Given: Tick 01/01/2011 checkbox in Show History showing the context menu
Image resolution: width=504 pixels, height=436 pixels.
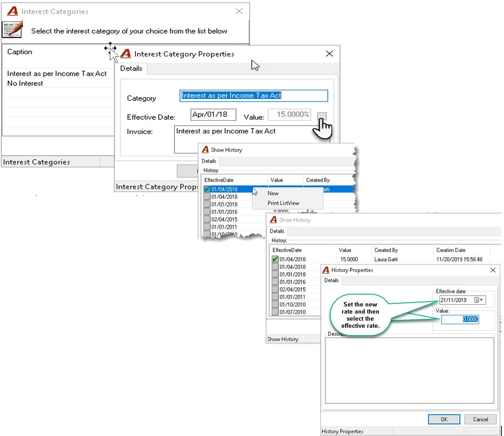Looking at the screenshot, I should (207, 227).
